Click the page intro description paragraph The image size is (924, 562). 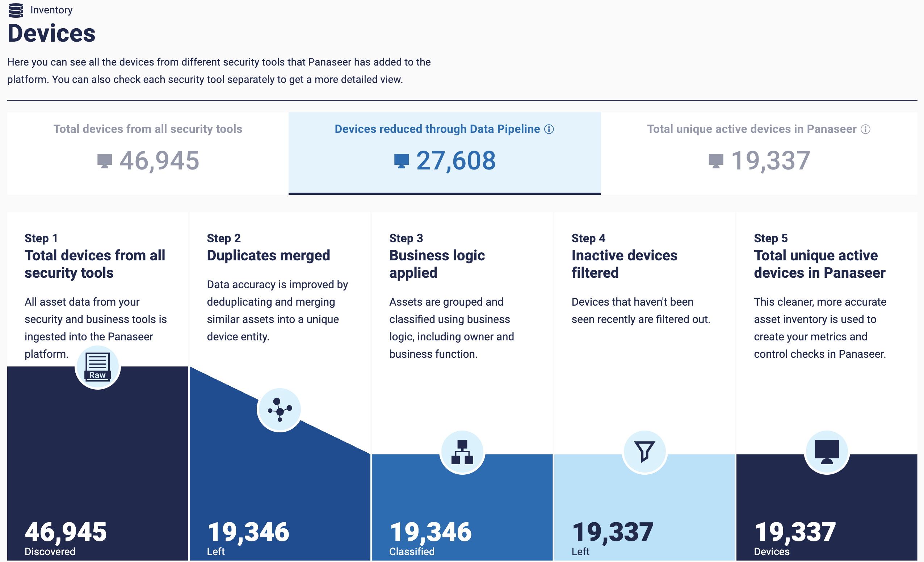point(219,71)
